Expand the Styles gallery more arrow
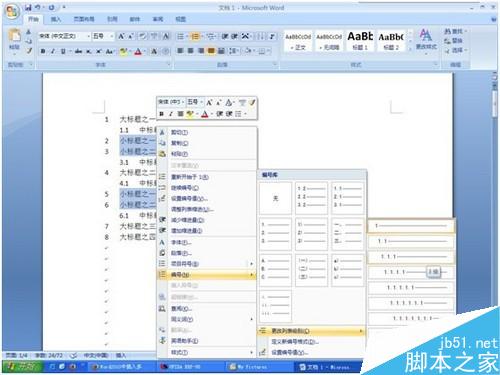 [410, 49]
